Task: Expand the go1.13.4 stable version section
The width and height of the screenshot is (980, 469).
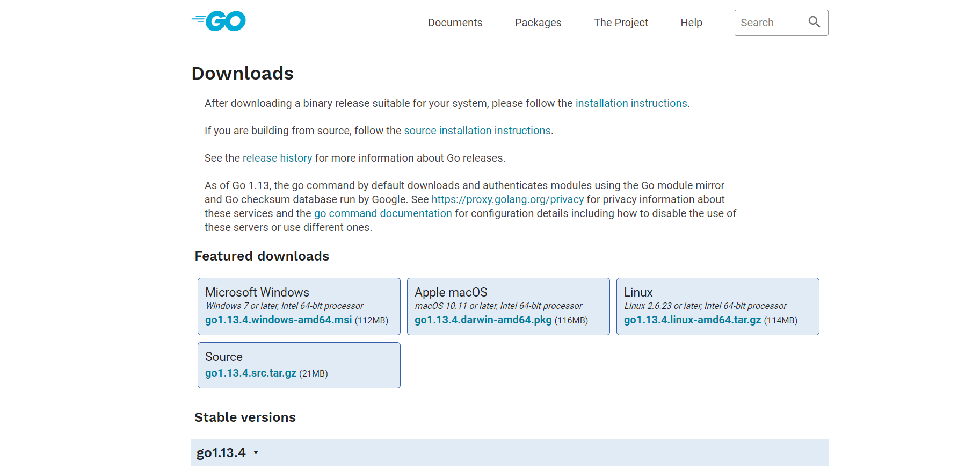Action: [x=510, y=452]
